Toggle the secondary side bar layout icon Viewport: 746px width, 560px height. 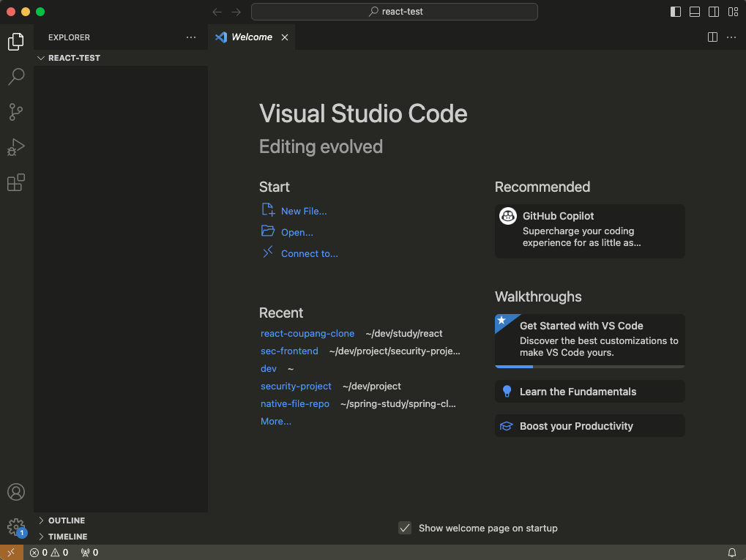[x=714, y=12]
